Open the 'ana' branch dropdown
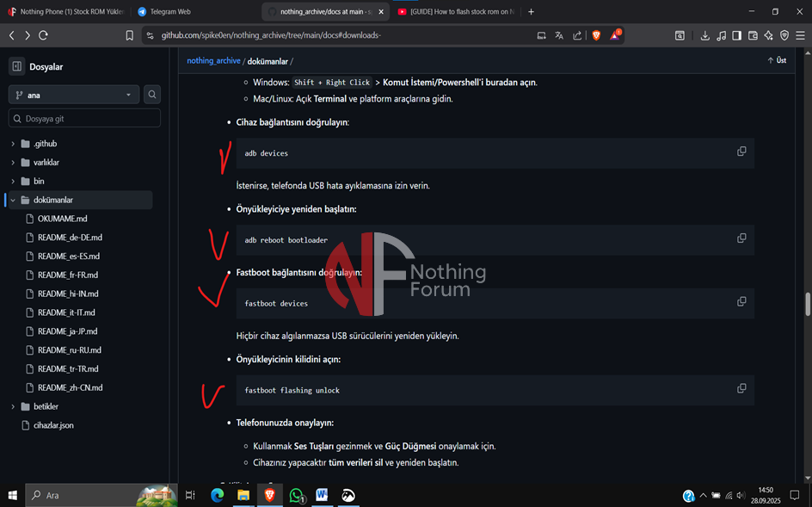812x507 pixels. (x=74, y=95)
